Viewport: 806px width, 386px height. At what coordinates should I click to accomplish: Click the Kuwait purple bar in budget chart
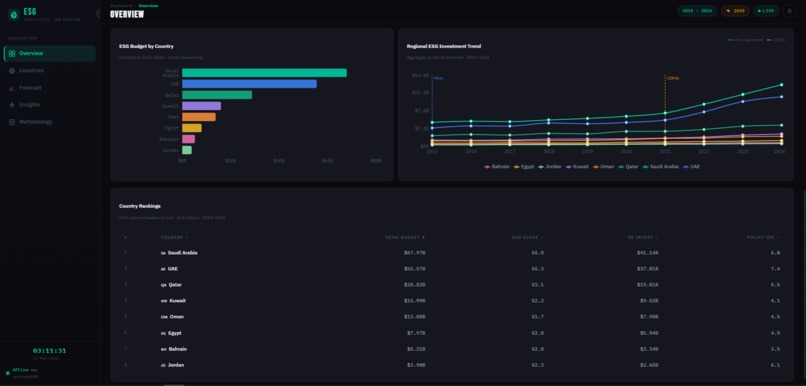tap(202, 106)
